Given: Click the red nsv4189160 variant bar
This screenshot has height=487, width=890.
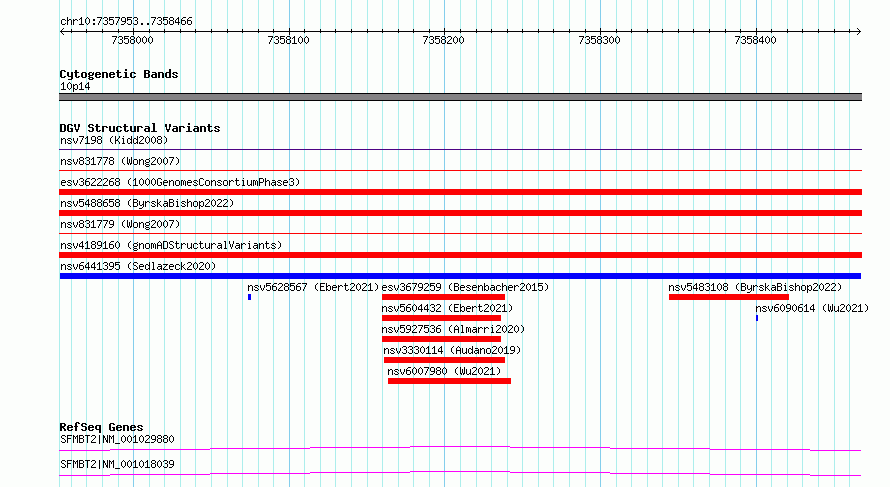Looking at the screenshot, I should pos(460,255).
